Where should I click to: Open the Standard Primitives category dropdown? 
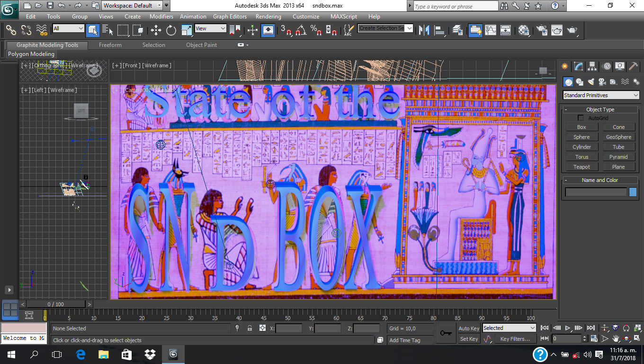(x=601, y=95)
